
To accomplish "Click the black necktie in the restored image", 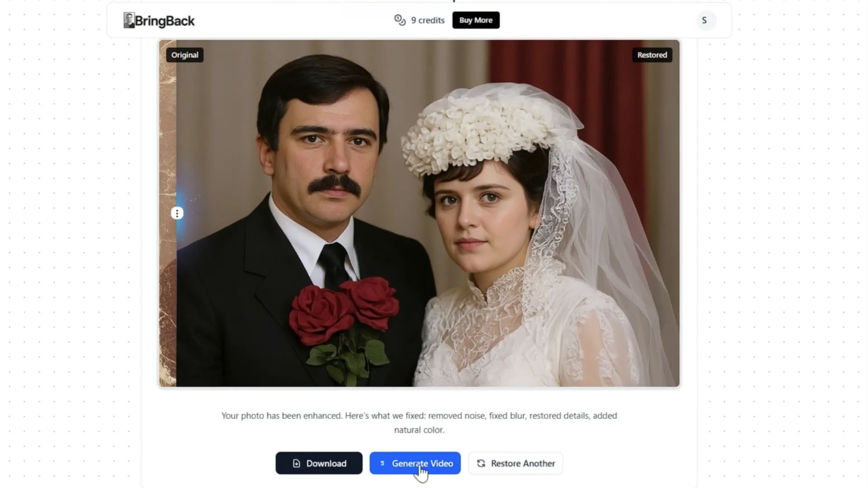I will click(x=334, y=265).
